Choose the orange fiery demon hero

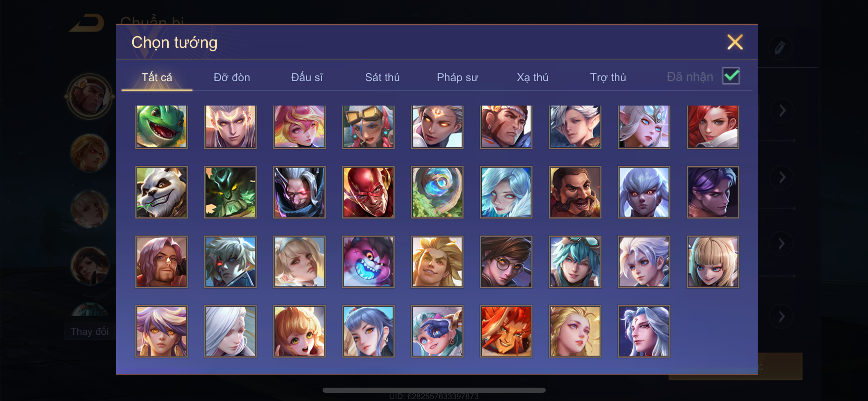pos(506,331)
